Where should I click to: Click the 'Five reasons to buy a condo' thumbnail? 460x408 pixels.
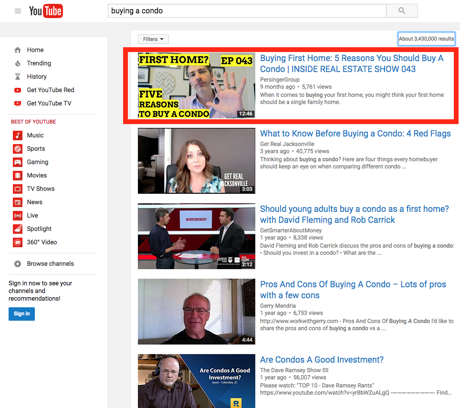[196, 85]
